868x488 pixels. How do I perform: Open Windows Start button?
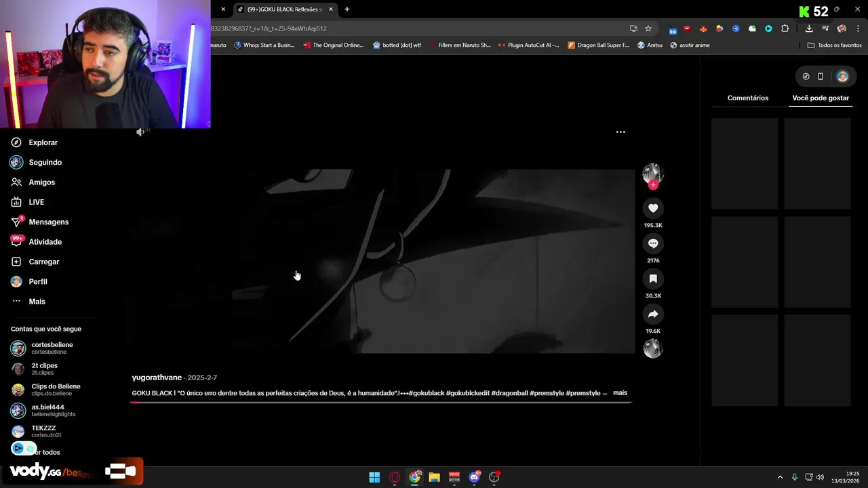click(374, 477)
